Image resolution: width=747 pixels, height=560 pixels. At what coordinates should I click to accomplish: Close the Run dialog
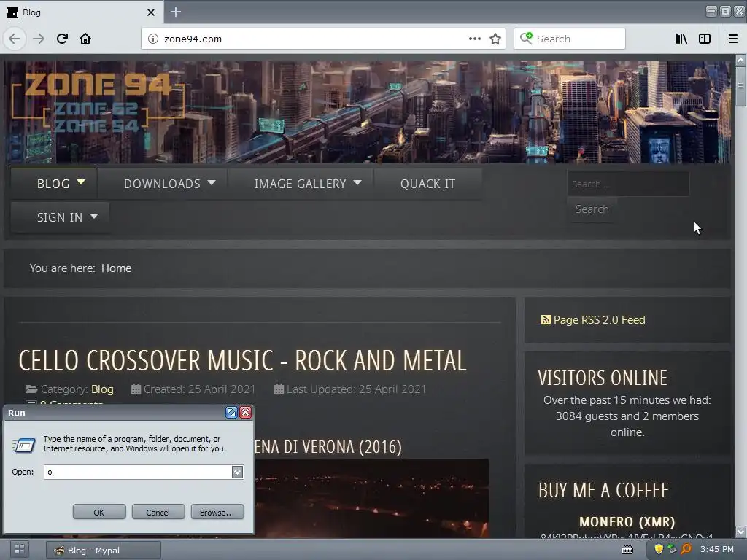point(245,413)
